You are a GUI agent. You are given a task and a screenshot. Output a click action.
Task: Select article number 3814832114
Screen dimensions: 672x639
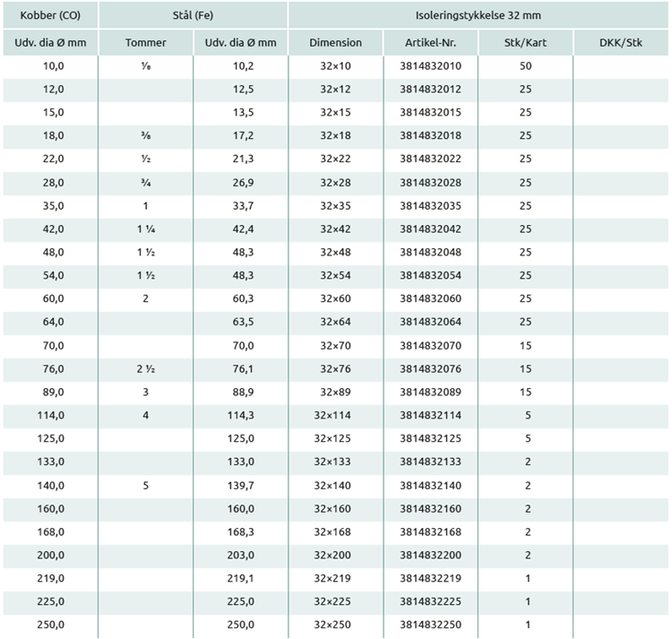(x=431, y=415)
